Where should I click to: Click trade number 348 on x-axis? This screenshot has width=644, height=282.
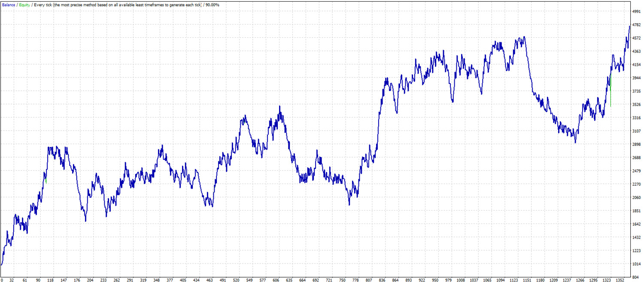[156, 279]
